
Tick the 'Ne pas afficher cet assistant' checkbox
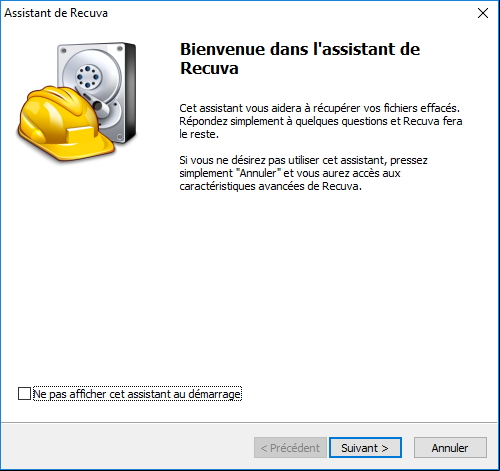pos(24,394)
